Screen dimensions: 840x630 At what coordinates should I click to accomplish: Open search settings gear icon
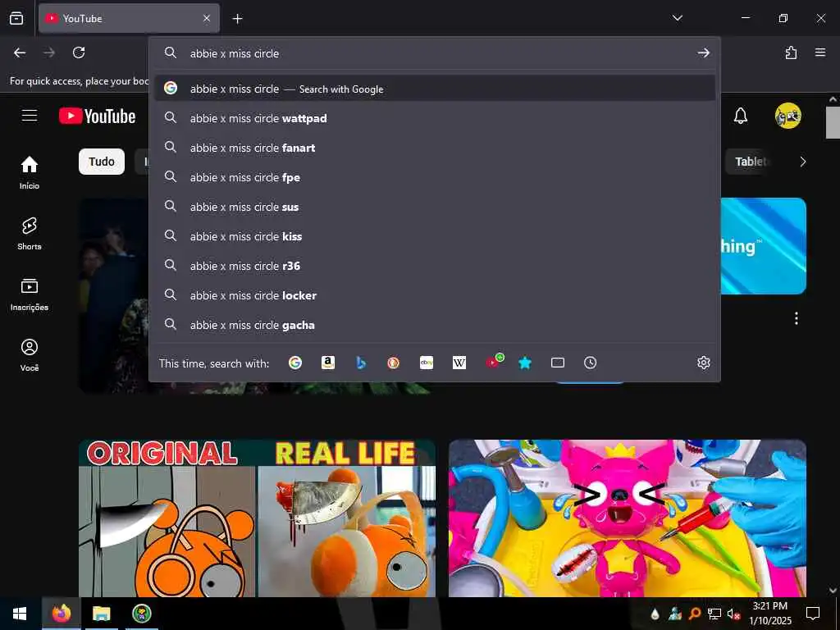click(x=703, y=363)
